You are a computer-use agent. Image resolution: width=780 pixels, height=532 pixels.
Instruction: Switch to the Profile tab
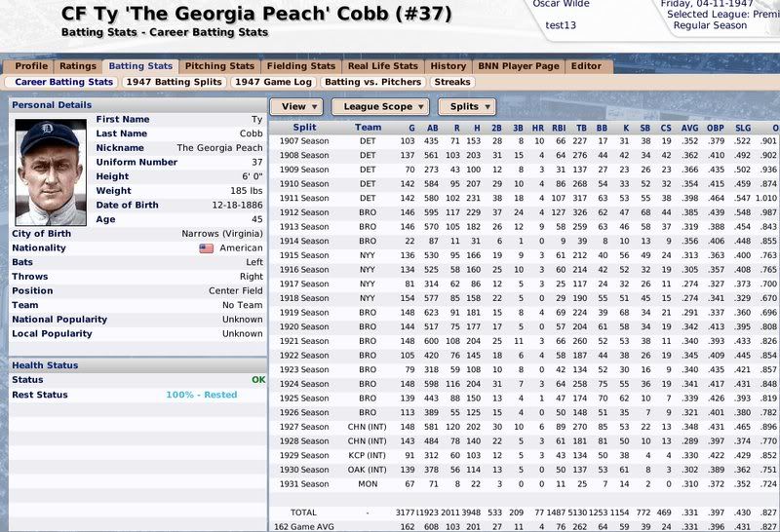(31, 66)
